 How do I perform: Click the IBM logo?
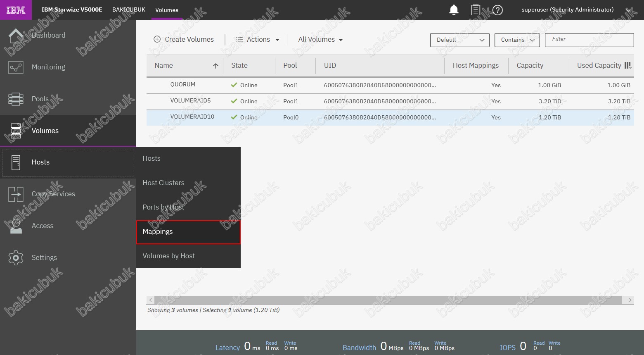[16, 10]
